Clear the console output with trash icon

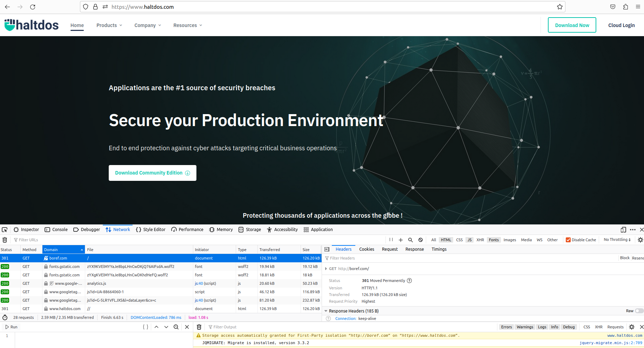tap(199, 327)
